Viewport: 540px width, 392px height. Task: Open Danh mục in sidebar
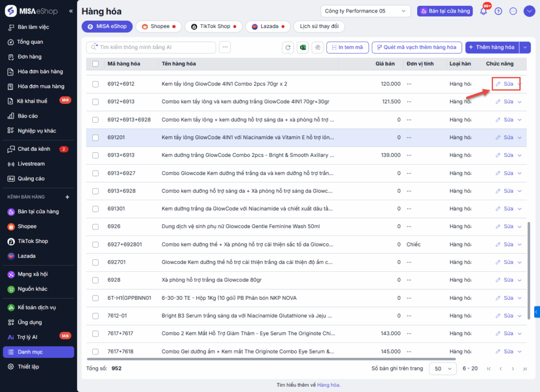click(x=38, y=352)
